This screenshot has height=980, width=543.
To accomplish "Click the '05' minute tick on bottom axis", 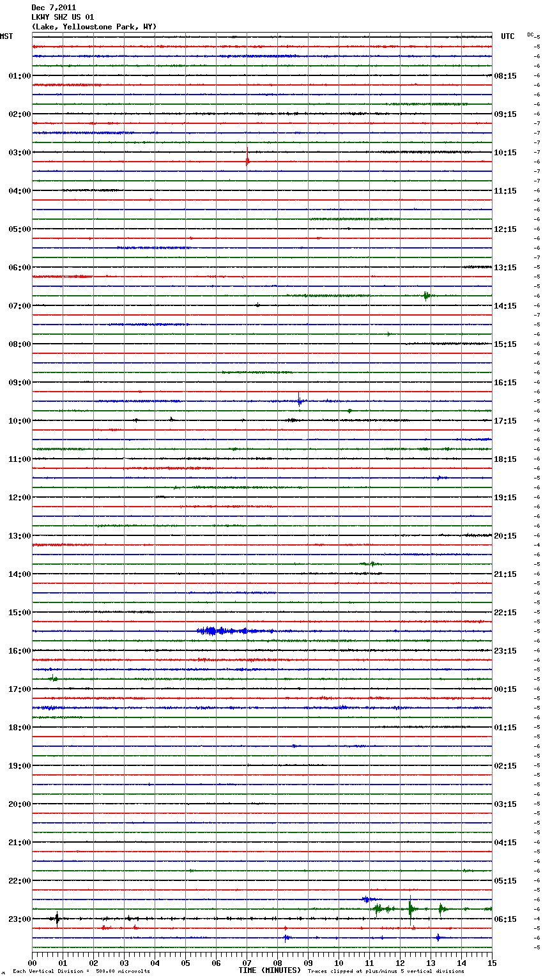I will coord(185,963).
